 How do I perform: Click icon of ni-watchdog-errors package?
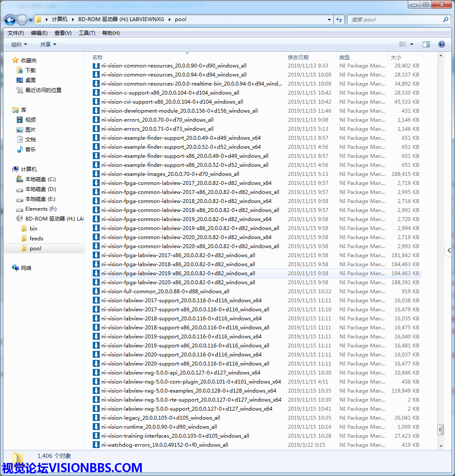coord(96,445)
